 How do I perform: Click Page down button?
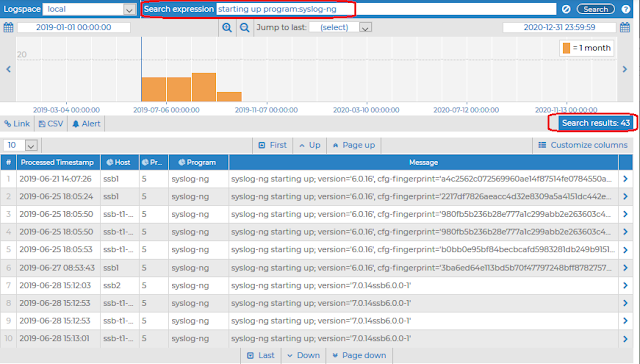click(359, 355)
